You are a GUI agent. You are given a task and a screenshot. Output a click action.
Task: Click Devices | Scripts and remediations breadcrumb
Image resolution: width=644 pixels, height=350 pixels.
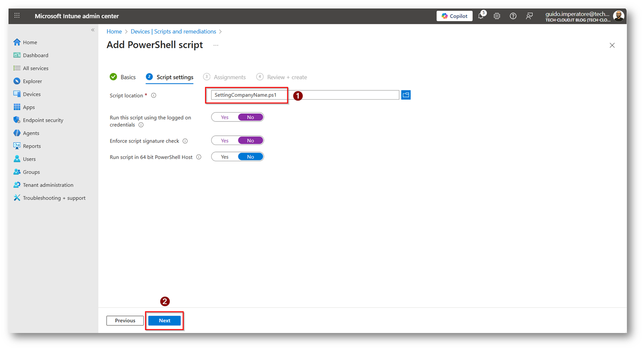tap(173, 32)
